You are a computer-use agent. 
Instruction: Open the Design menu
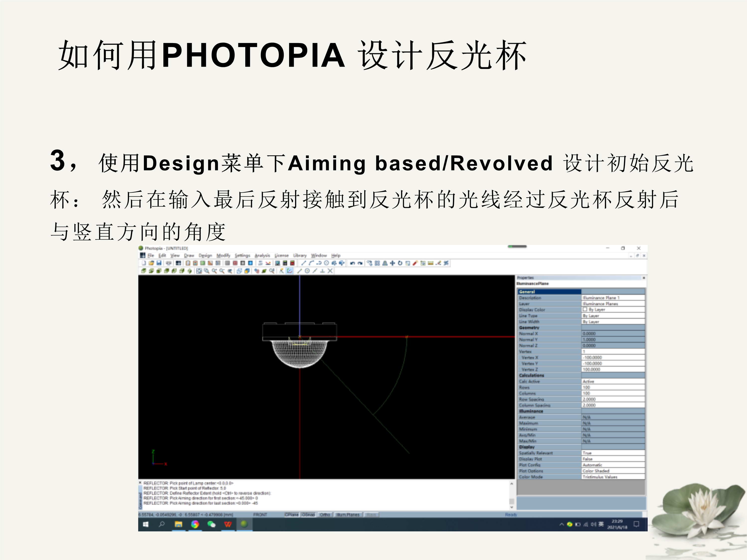coord(205,256)
